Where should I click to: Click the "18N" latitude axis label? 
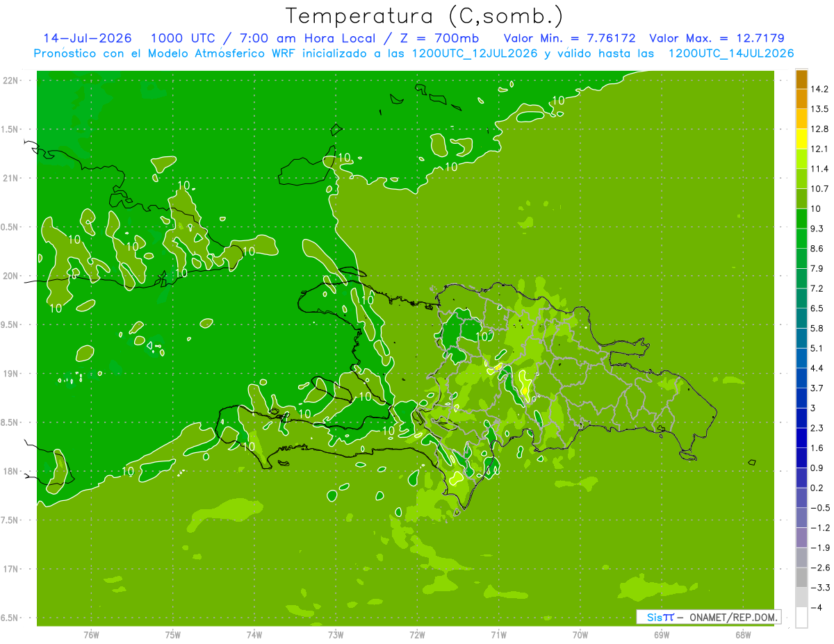pyautogui.click(x=12, y=471)
